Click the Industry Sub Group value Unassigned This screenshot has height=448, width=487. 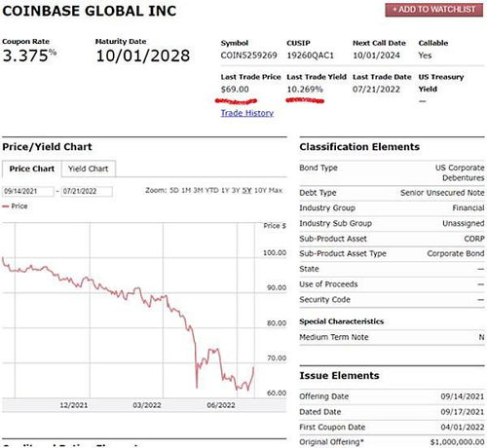coord(464,223)
